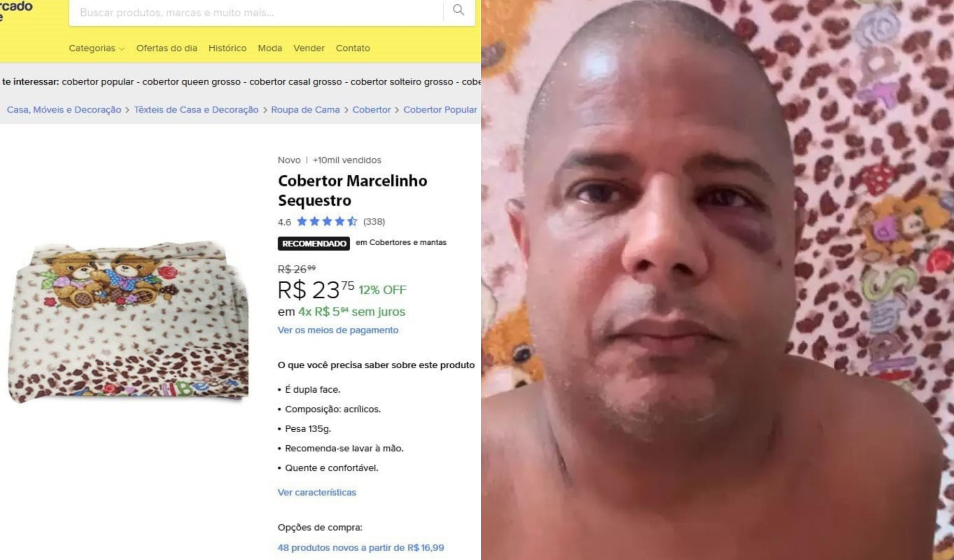This screenshot has height=560, width=954.
Task: Open the 338 reviews count
Action: [374, 222]
